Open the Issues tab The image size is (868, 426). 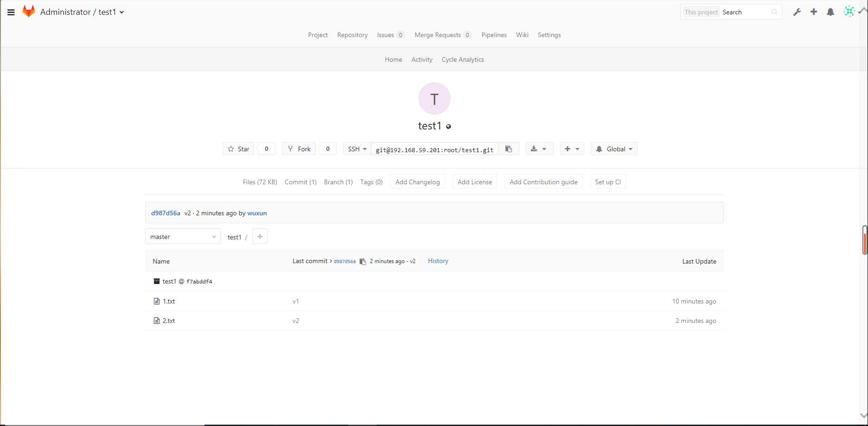390,35
